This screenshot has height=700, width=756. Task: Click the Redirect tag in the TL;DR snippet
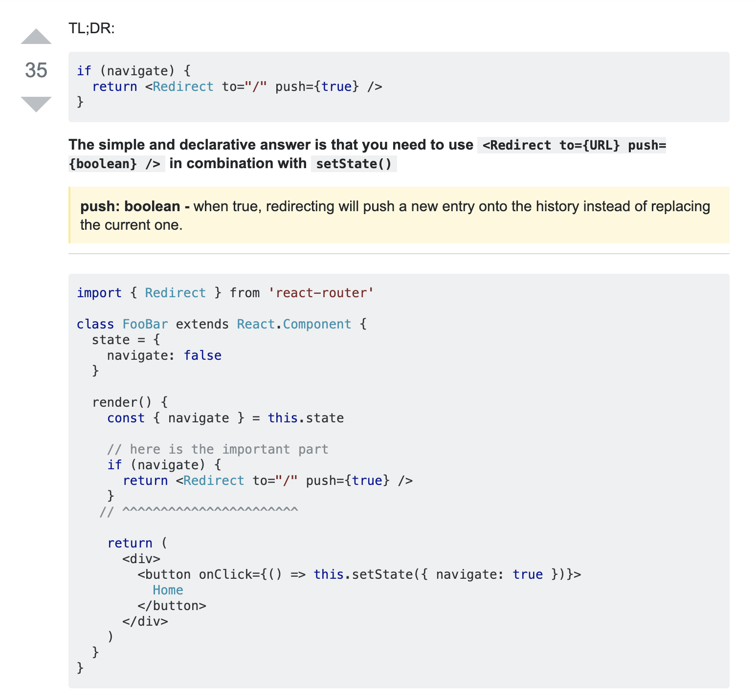pyautogui.click(x=183, y=87)
